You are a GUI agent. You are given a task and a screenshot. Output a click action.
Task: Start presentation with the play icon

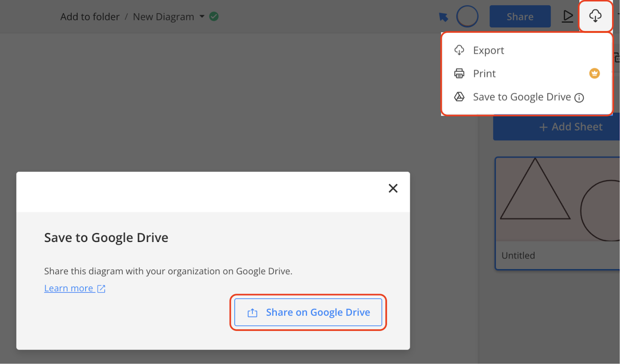pyautogui.click(x=568, y=16)
